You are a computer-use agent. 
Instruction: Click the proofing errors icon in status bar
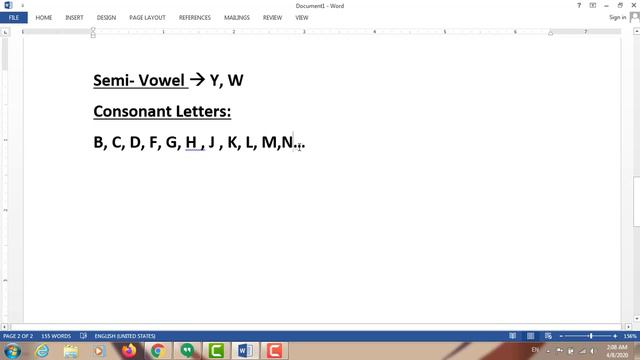(x=83, y=336)
